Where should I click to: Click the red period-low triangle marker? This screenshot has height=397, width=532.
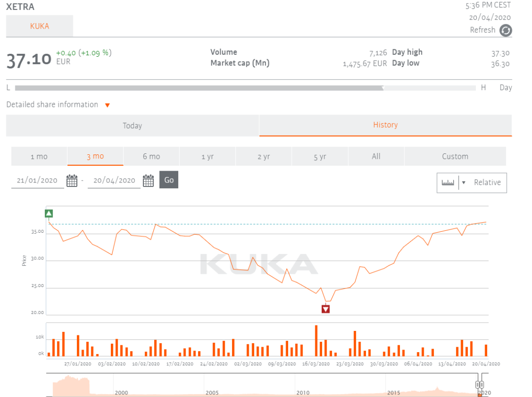pos(326,309)
